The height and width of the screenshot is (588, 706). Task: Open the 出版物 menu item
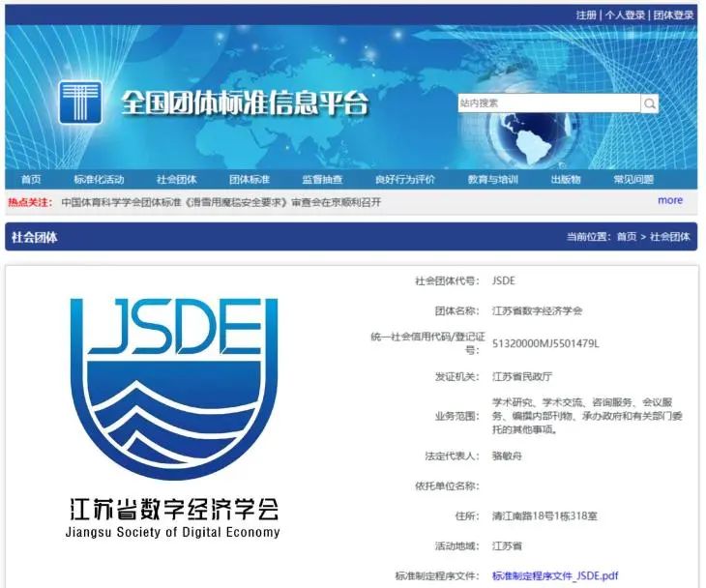(x=566, y=180)
